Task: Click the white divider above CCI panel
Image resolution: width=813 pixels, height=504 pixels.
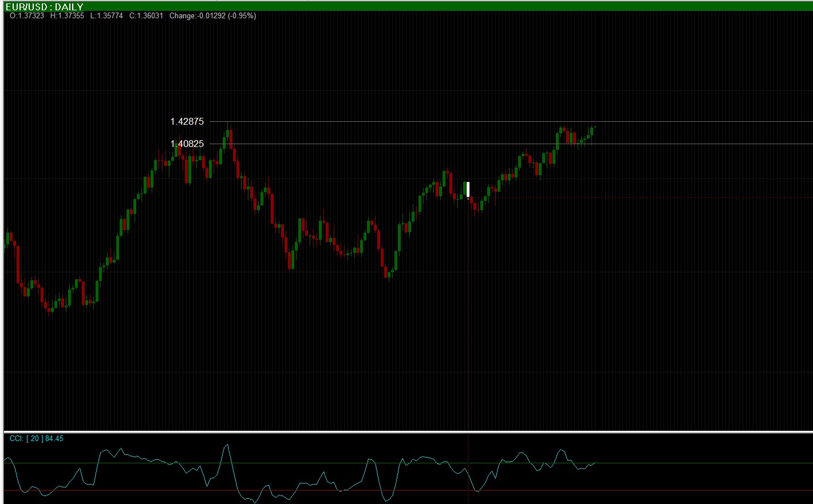Action: 408,431
